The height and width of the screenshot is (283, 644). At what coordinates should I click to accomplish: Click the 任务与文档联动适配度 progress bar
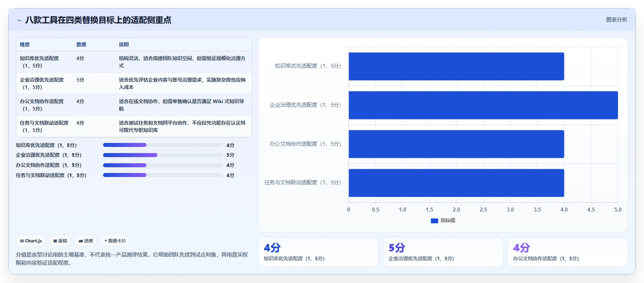(x=163, y=175)
